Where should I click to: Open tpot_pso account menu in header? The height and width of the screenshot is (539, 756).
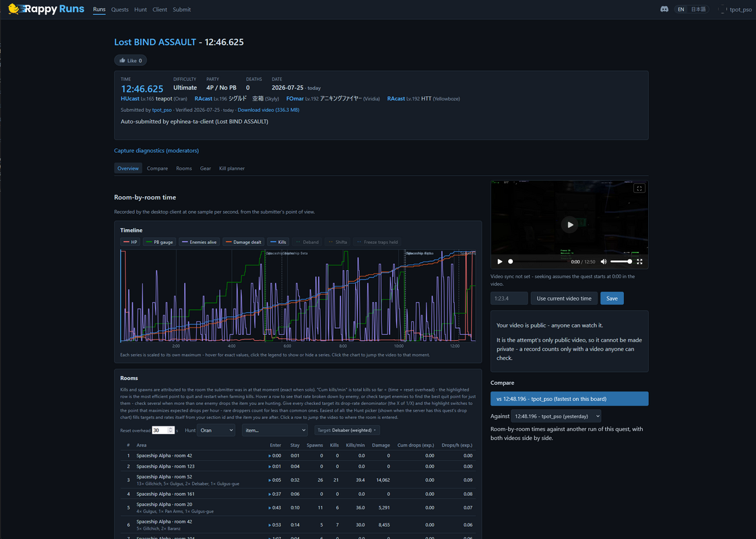tap(741, 9)
